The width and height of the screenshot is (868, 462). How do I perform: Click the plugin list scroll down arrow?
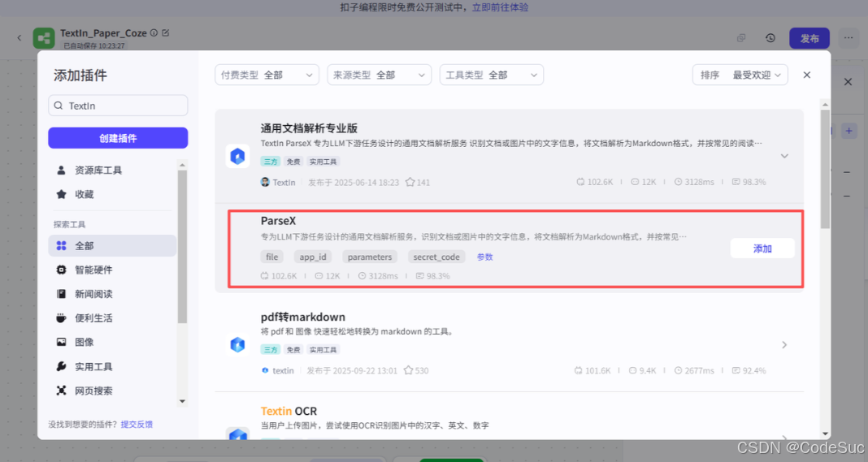pyautogui.click(x=825, y=434)
